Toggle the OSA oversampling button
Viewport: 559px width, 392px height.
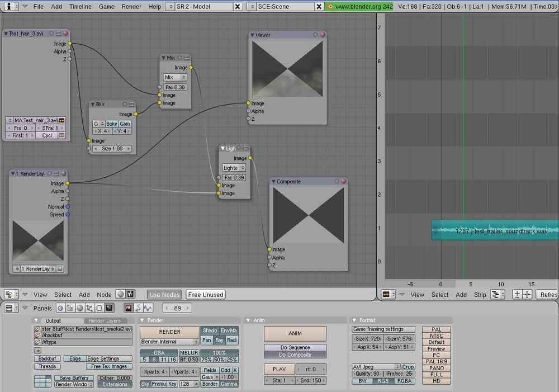coord(159,352)
